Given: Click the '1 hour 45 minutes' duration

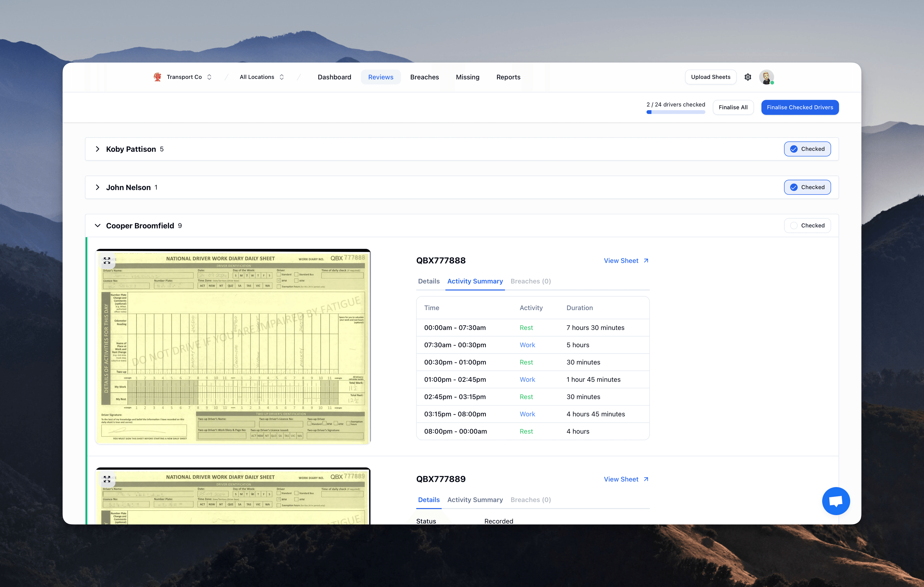Looking at the screenshot, I should pos(593,379).
